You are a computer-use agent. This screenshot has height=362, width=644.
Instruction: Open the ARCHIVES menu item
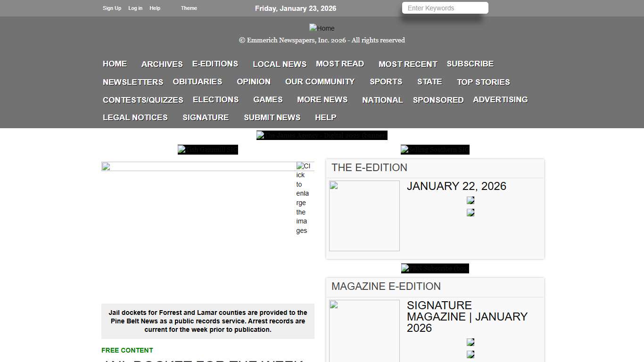point(162,64)
